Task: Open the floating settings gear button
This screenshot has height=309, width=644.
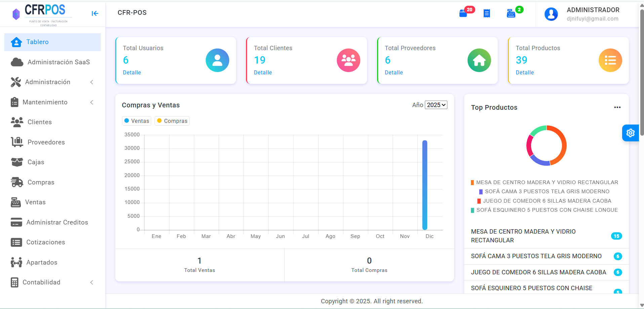Action: point(631,133)
